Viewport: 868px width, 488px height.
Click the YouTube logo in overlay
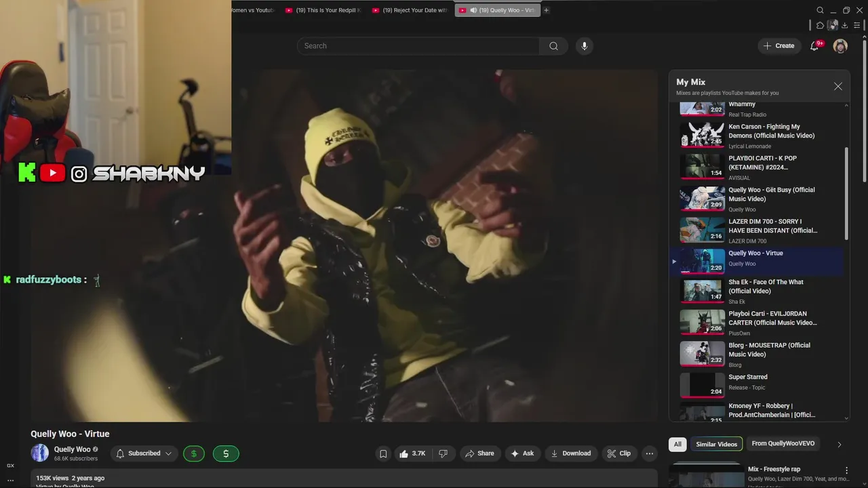point(52,174)
